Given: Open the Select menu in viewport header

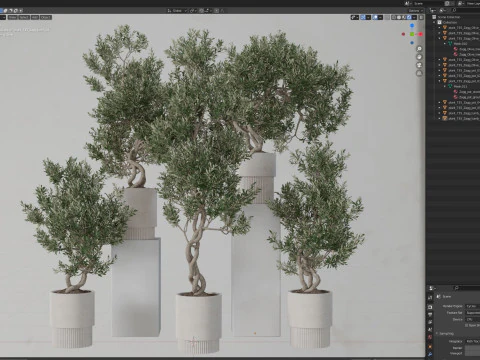Looking at the screenshot, I should click(x=24, y=17).
